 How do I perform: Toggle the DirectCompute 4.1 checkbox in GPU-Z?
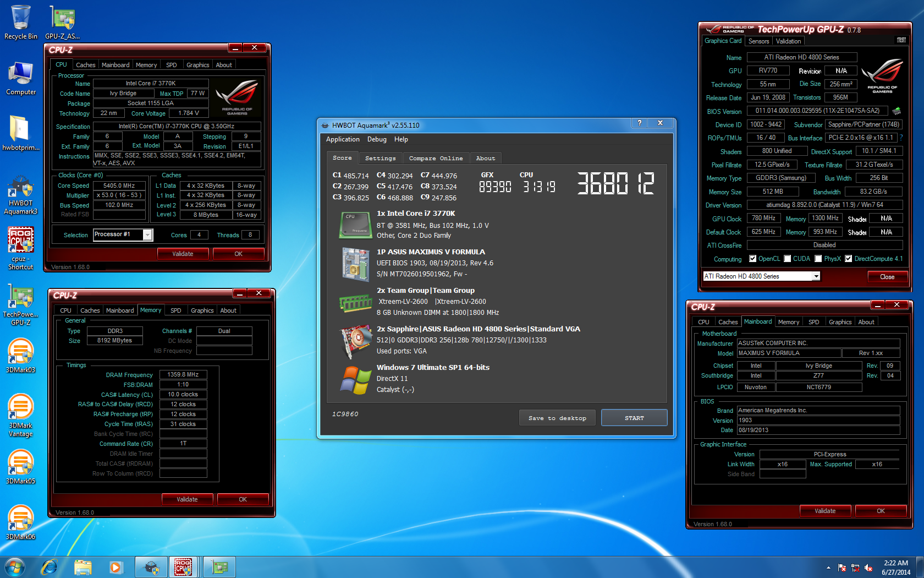click(849, 259)
